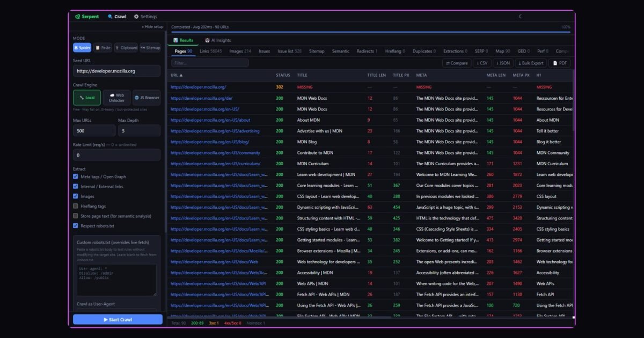The width and height of the screenshot is (644, 338).
Task: Open the /en-US/about URL link
Action: click(x=210, y=120)
